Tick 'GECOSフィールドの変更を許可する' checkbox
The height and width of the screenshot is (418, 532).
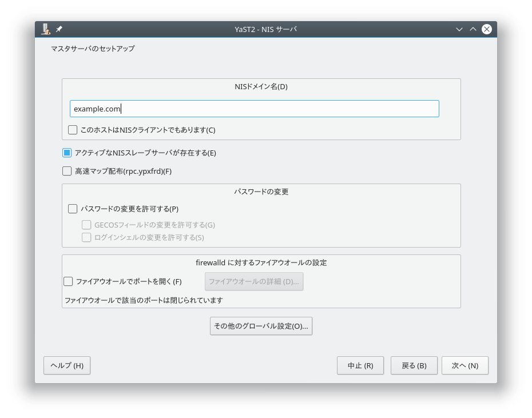tap(86, 225)
